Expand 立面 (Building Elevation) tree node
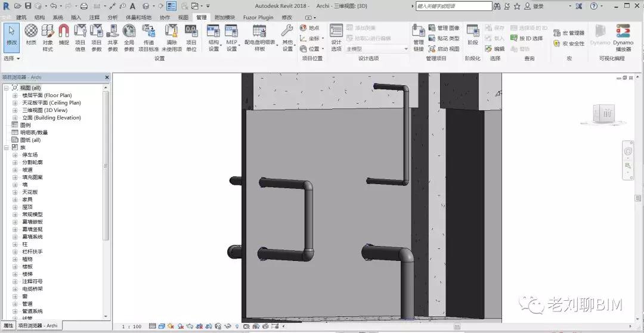This screenshot has height=333, width=644. (x=15, y=118)
